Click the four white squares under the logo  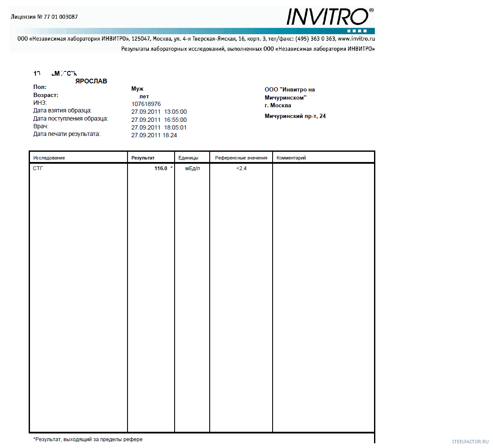click(357, 31)
